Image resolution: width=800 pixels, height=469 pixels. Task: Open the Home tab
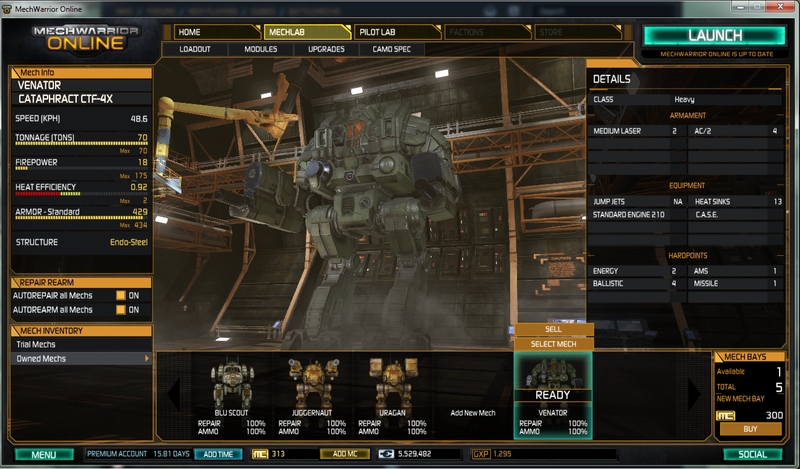217,32
